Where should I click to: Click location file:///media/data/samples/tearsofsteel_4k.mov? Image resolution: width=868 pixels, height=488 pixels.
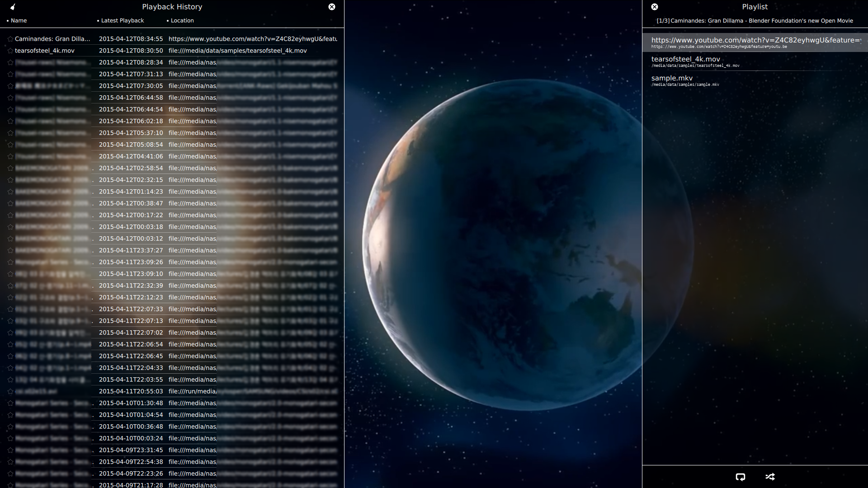coord(238,51)
